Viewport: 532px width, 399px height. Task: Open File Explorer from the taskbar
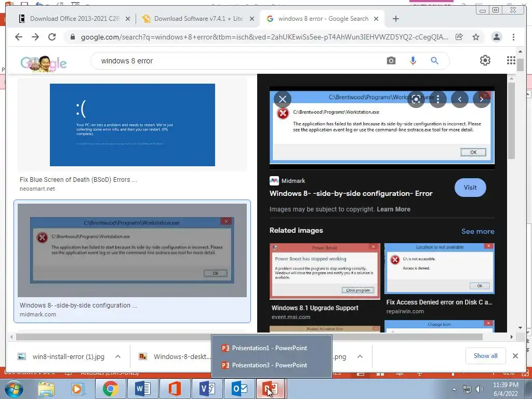click(46, 389)
